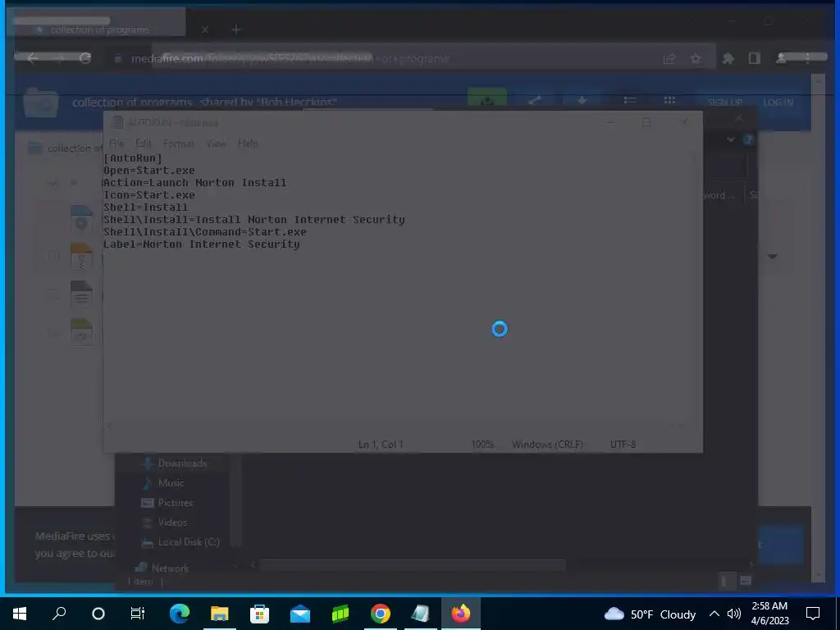Launch Microsoft Edge from taskbar
The height and width of the screenshot is (630, 840).
pos(180,614)
